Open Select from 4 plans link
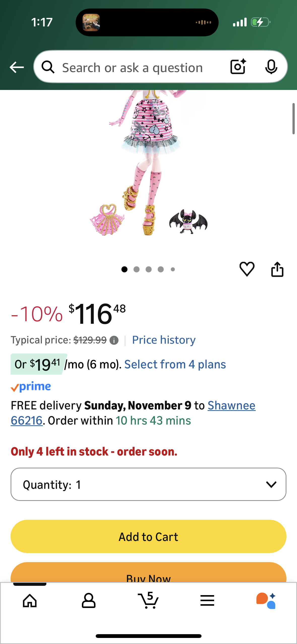This screenshot has width=297, height=644. point(175,364)
